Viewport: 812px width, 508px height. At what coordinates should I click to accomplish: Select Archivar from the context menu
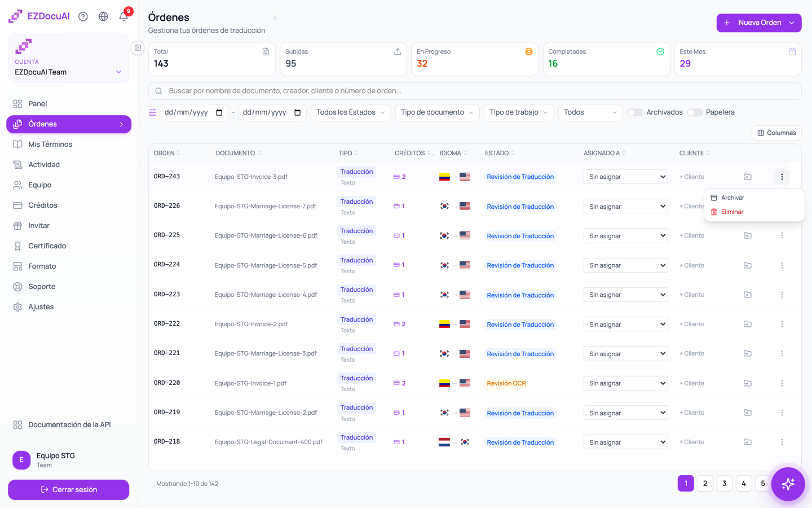pos(754,198)
